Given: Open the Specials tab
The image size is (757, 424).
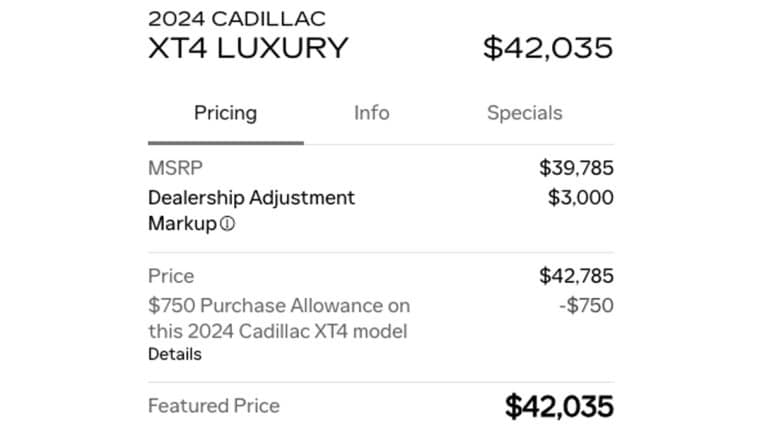Looking at the screenshot, I should click(x=524, y=113).
